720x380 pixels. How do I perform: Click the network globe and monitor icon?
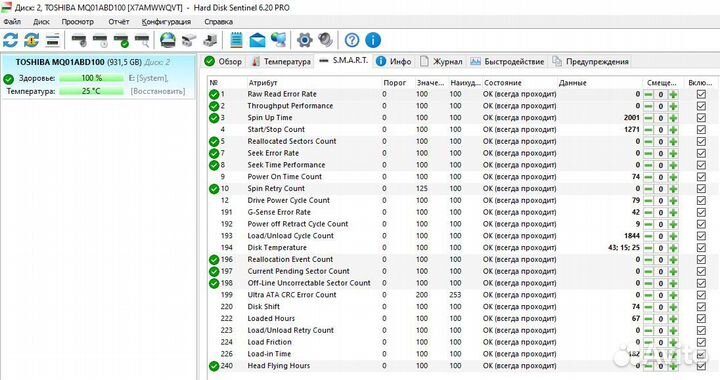(x=278, y=40)
